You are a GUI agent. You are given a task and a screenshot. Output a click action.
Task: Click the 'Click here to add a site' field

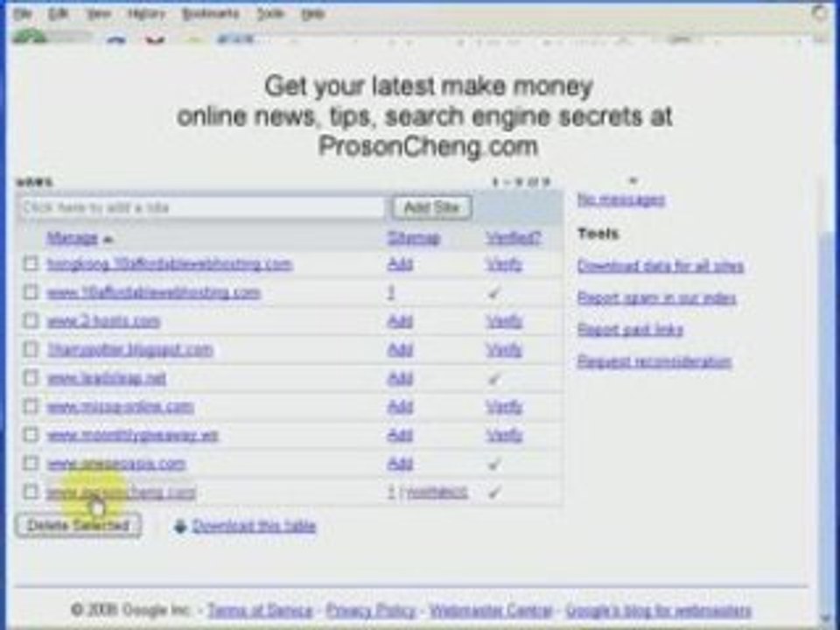click(202, 207)
